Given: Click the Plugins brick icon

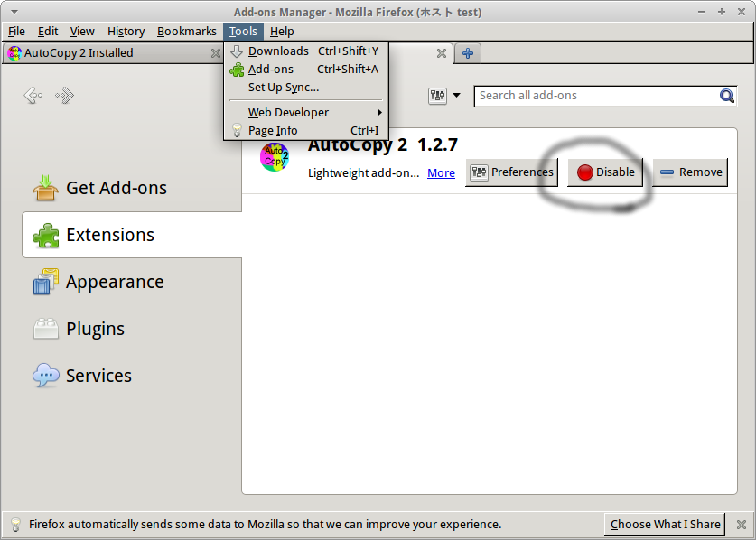Looking at the screenshot, I should click(x=46, y=329).
